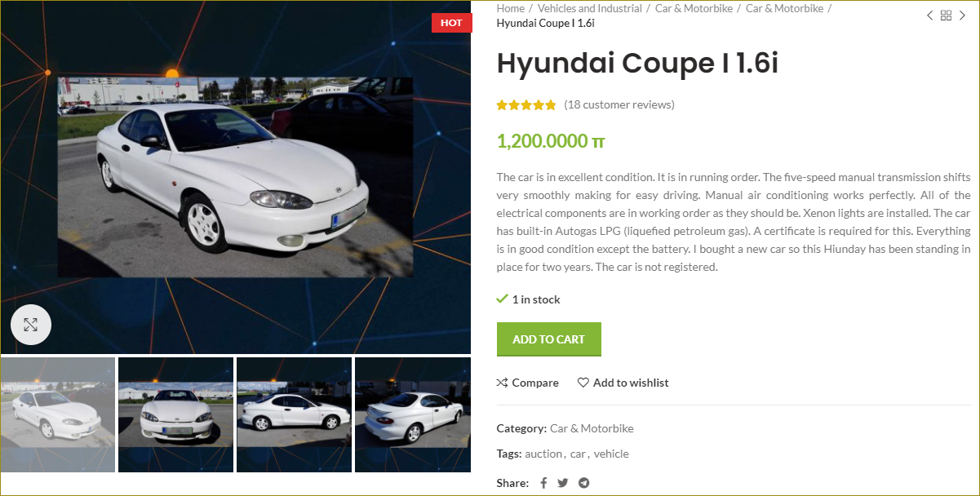Open fullscreen image gallery expand icon
The image size is (980, 496).
click(31, 325)
